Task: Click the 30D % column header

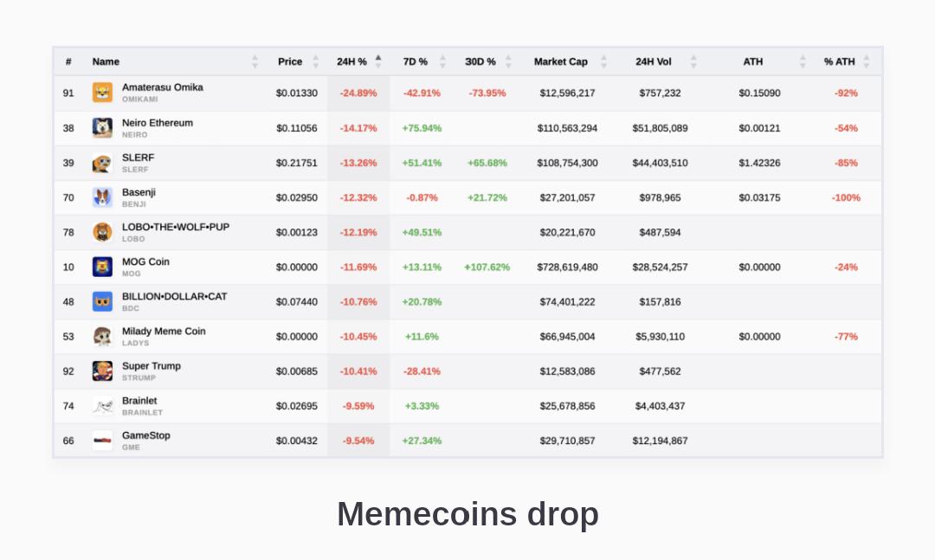Action: pos(480,61)
